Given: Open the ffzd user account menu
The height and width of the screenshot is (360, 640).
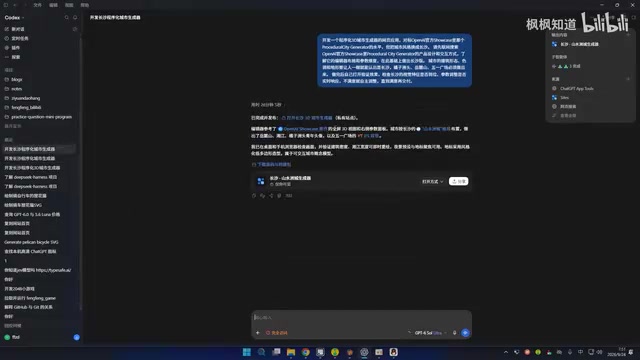Looking at the screenshot, I should tap(12, 337).
